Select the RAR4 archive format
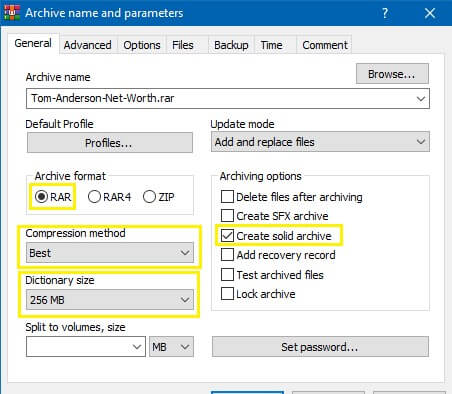 (x=109, y=197)
